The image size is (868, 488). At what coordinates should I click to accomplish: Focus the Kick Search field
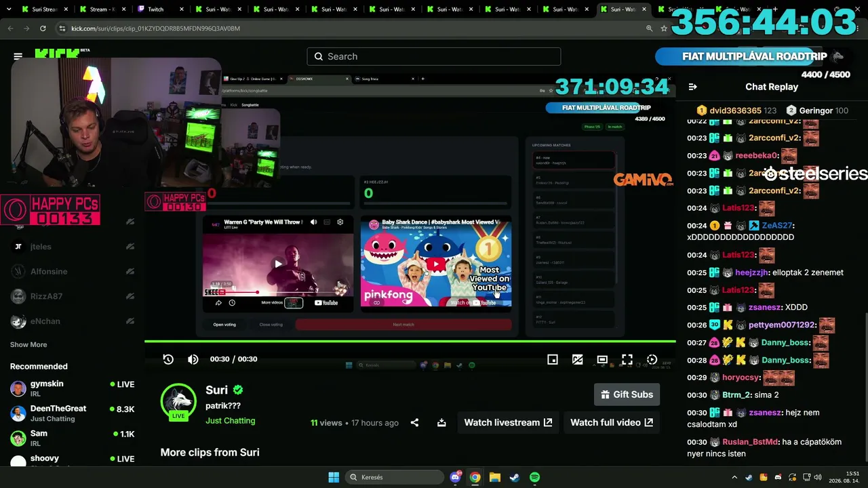434,56
